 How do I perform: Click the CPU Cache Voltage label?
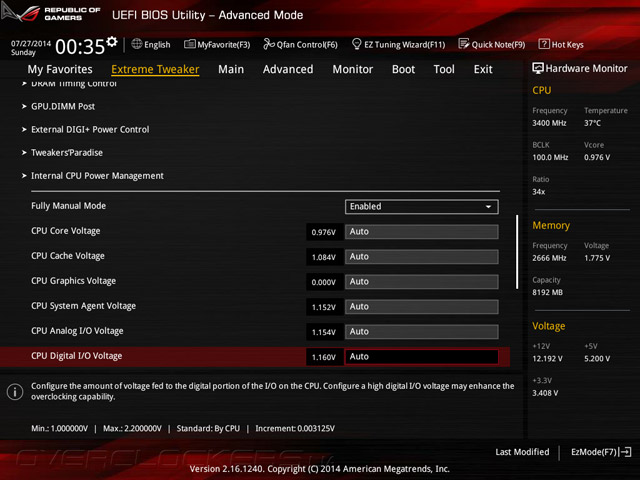coord(68,256)
